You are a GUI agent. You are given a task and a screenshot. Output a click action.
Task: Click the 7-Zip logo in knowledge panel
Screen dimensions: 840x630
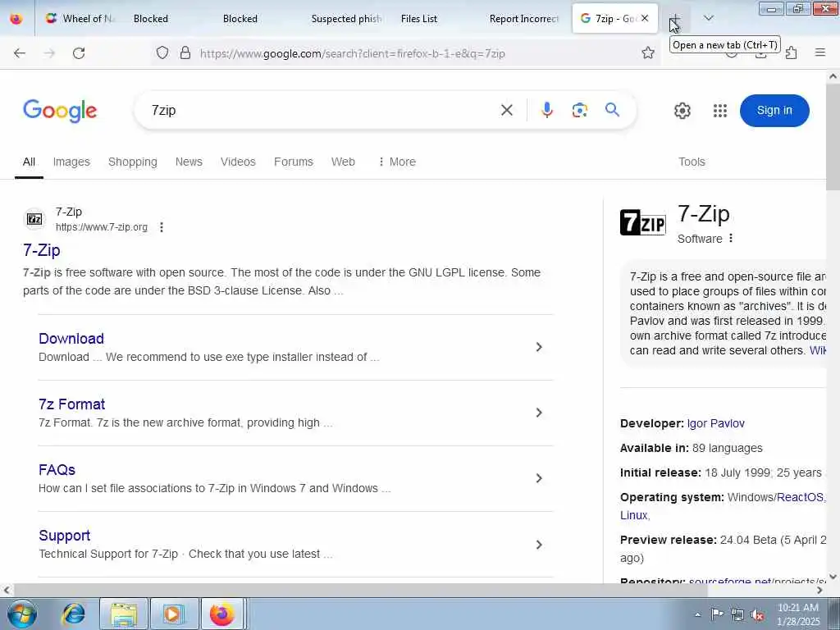[x=643, y=222]
